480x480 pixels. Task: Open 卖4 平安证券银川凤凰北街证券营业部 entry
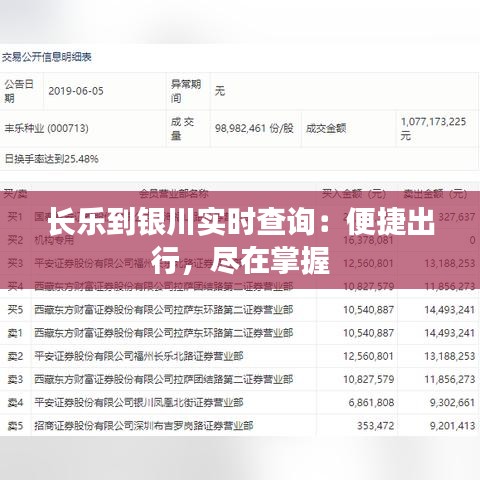[x=139, y=402]
